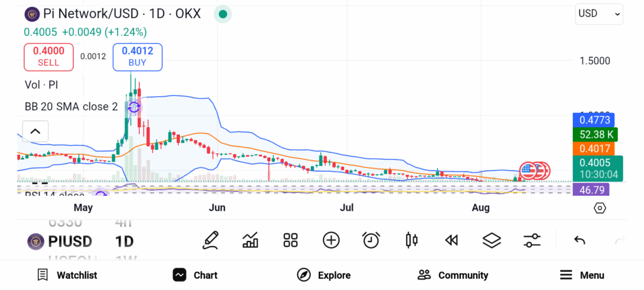Tap the US flag event marker
This screenshot has width=644, height=290.
[x=529, y=170]
